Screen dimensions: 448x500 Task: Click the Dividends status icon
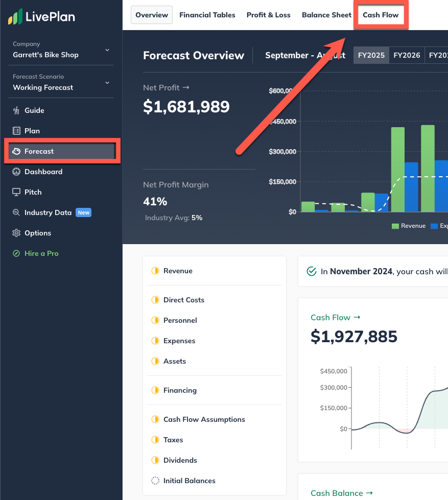[x=155, y=460]
